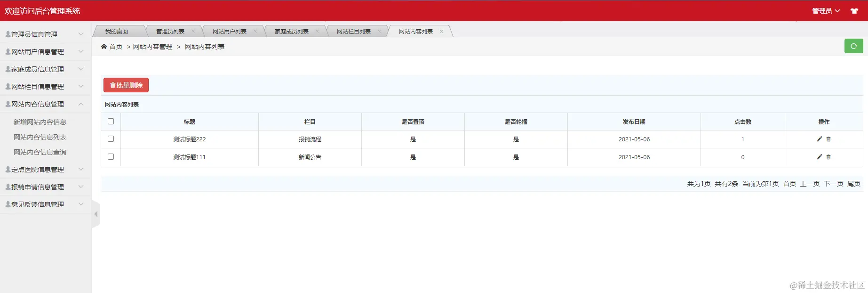Open 新增网站内容信息 submenu item

point(40,122)
